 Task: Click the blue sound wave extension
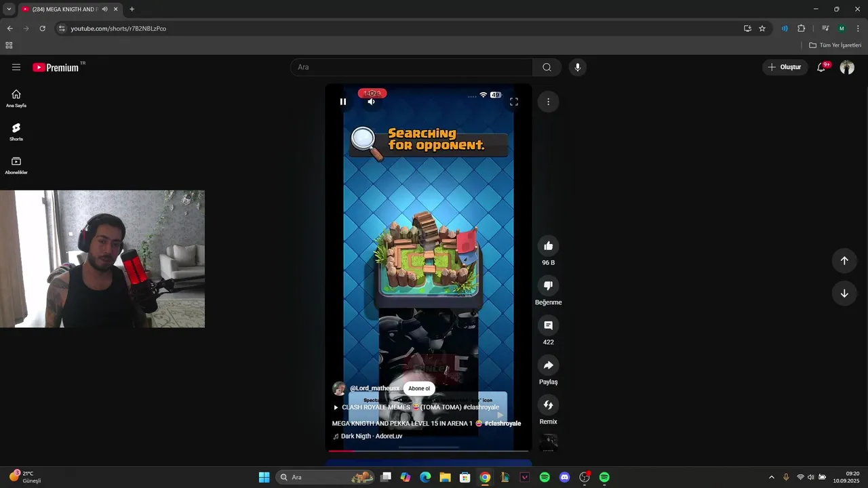(785, 28)
